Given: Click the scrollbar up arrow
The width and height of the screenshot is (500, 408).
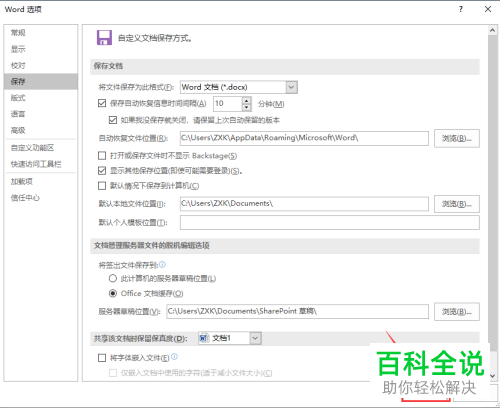Looking at the screenshot, I should 493,30.
